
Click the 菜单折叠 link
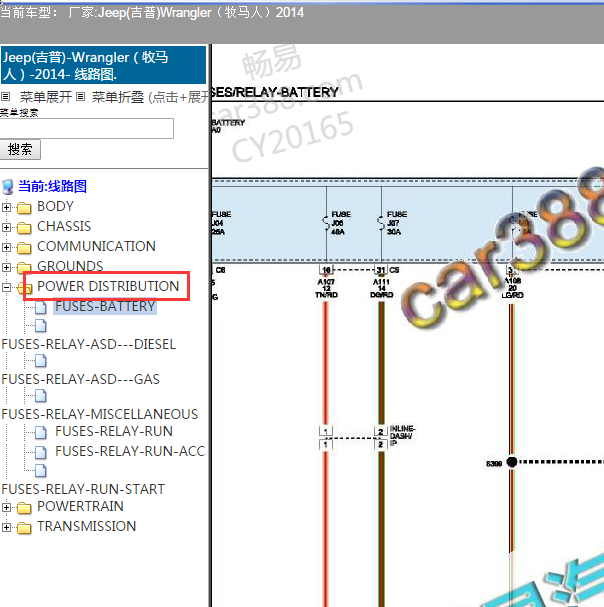[118, 97]
